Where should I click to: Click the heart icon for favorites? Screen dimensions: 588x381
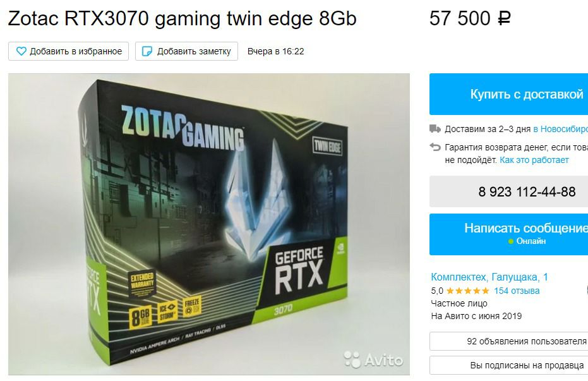21,51
